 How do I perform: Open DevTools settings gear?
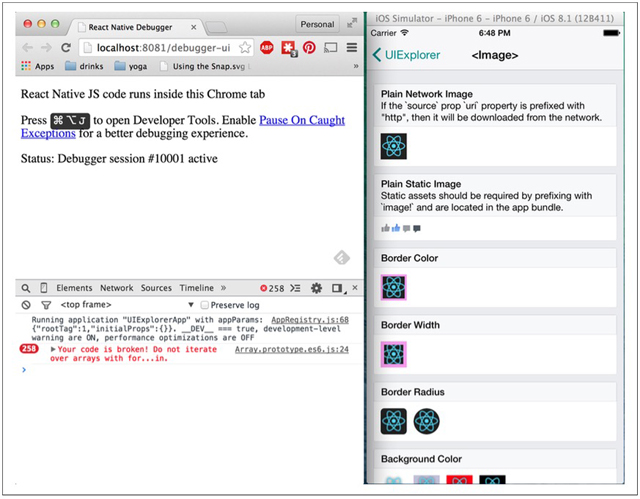point(316,288)
